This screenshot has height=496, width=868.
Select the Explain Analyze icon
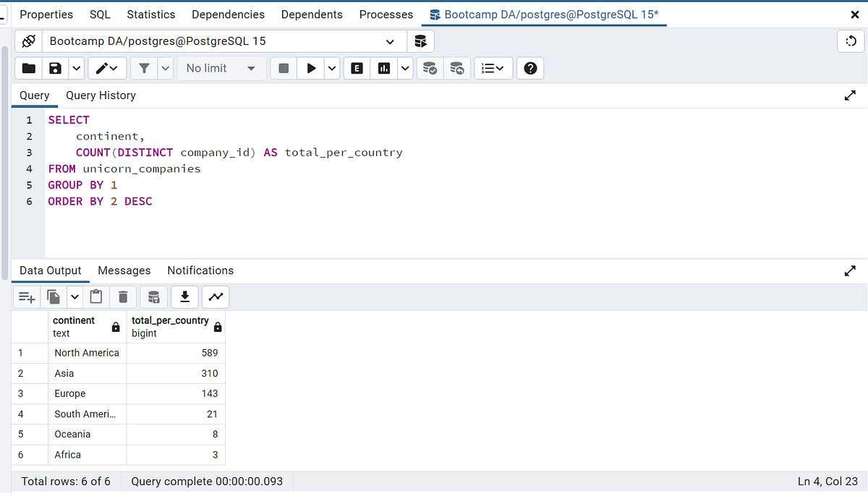tap(384, 67)
